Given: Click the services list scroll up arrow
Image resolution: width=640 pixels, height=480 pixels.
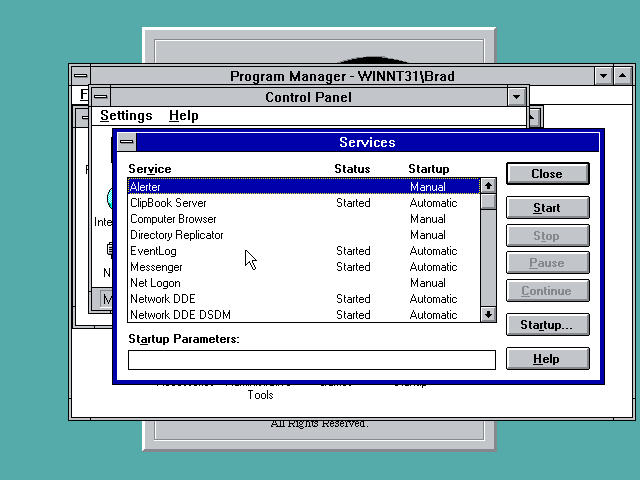Looking at the screenshot, I should (488, 186).
